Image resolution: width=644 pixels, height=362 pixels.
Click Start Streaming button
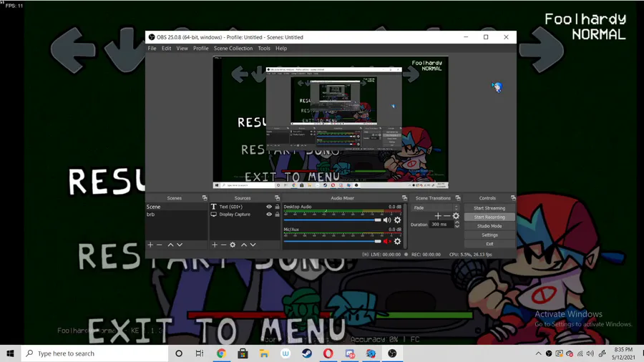pos(489,208)
